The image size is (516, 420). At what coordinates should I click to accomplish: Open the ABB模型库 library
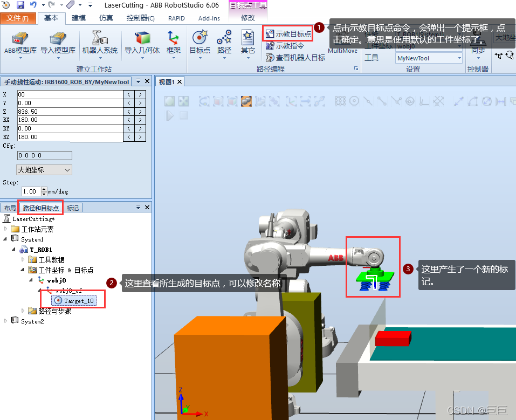coord(20,44)
